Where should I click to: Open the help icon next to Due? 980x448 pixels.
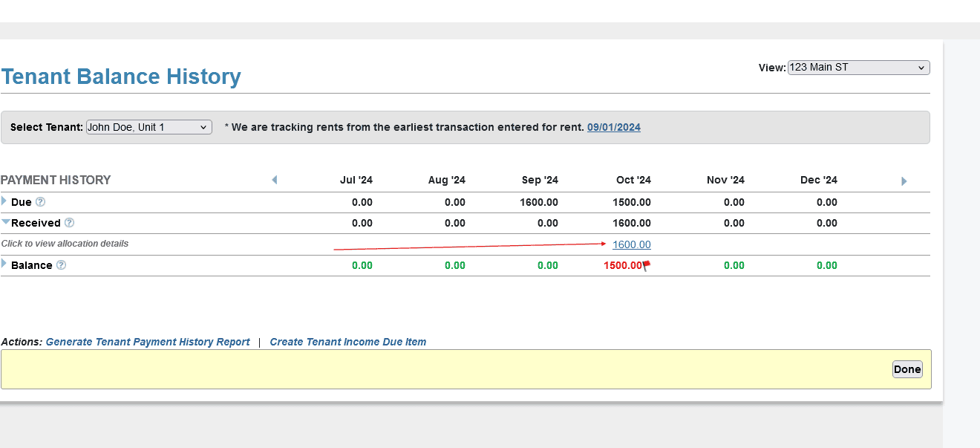(x=41, y=202)
